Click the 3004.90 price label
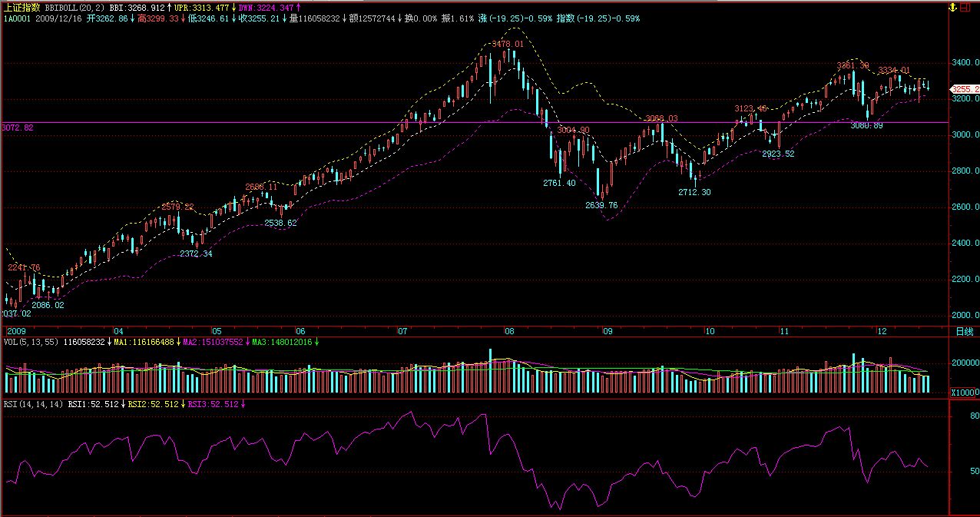The width and height of the screenshot is (980, 517). click(574, 130)
